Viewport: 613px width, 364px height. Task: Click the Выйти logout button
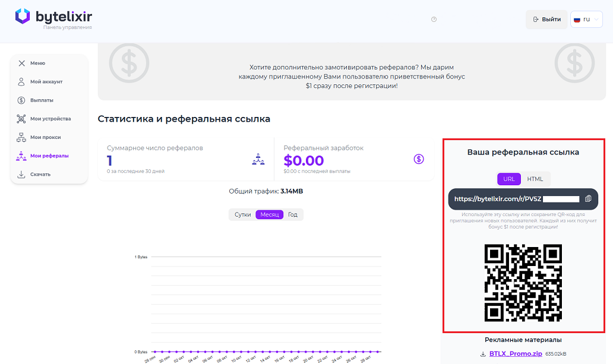pos(546,19)
